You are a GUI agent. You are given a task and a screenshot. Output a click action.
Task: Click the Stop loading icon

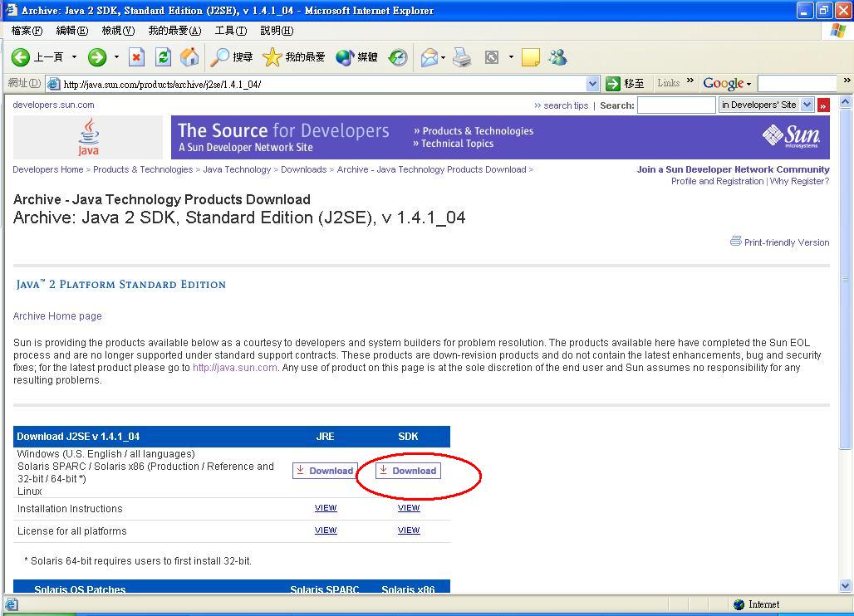point(137,57)
